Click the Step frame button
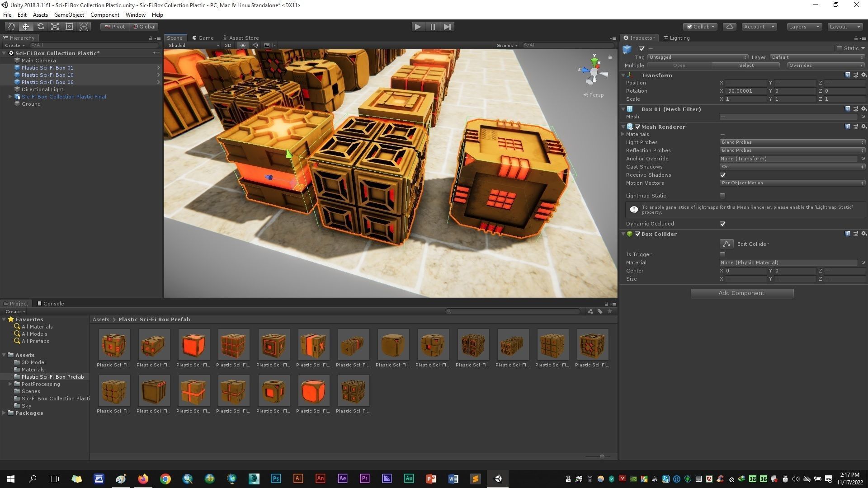 pos(447,27)
